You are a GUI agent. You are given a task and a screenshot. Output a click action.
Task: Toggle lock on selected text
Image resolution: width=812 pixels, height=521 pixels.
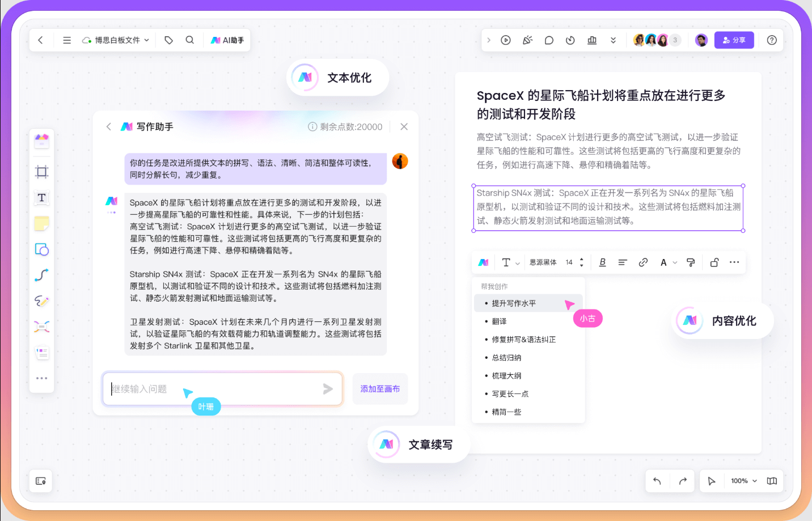click(714, 262)
